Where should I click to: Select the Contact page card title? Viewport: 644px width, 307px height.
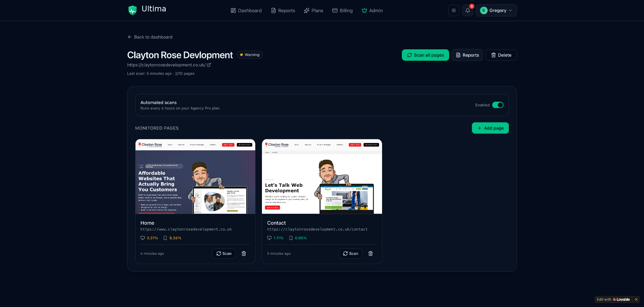pos(277,223)
